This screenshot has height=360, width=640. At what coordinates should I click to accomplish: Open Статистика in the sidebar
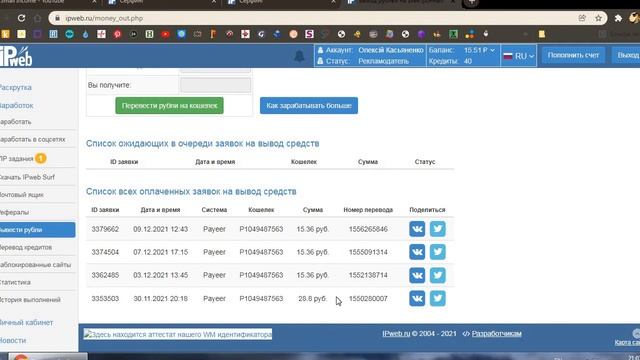[16, 282]
